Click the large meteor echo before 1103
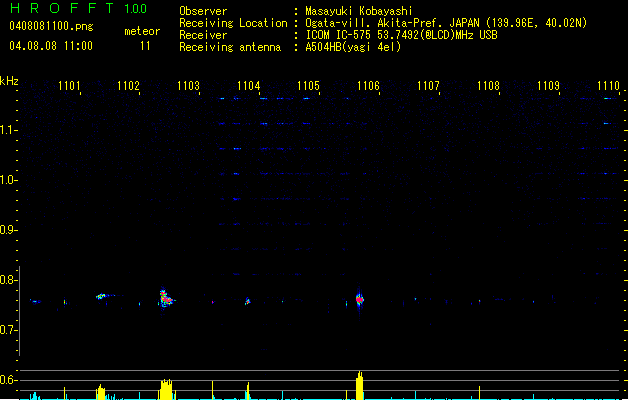Screen dimensions: 629x400 (x=165, y=298)
